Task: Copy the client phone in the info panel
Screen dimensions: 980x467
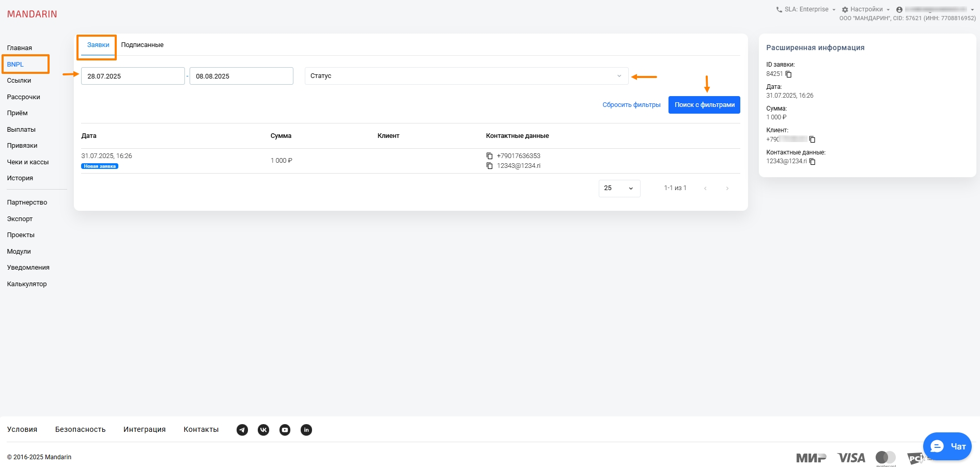Action: (812, 139)
